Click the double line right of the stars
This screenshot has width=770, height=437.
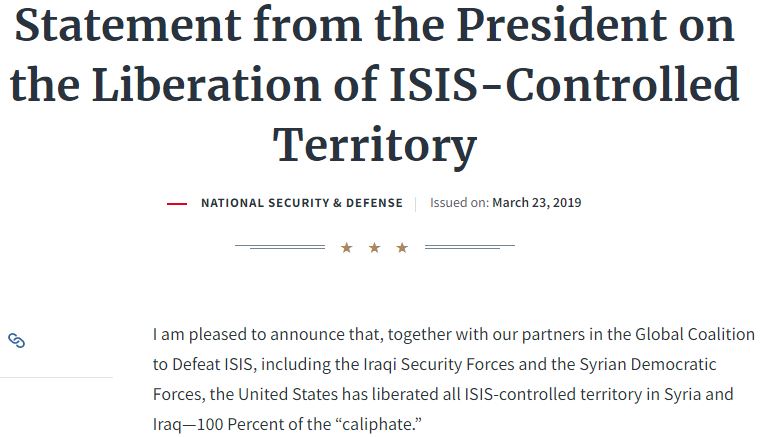469,246
